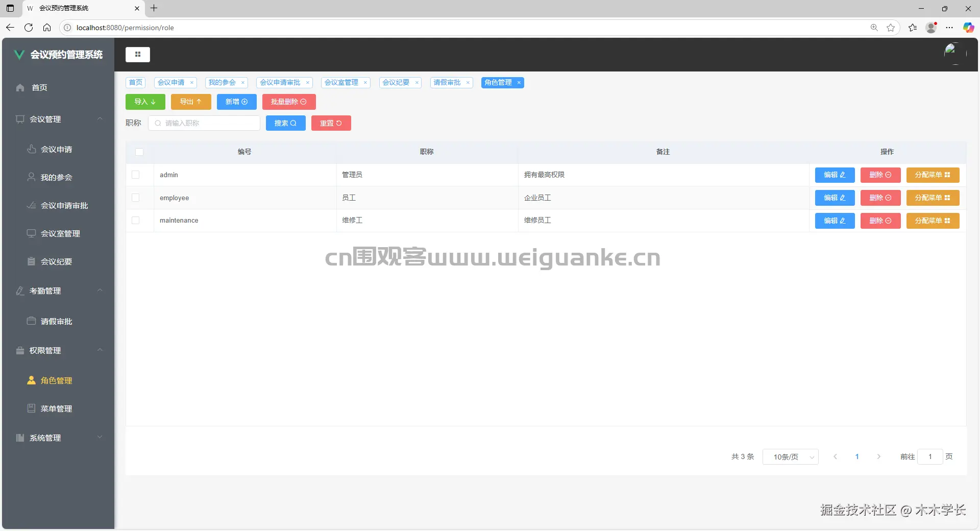Click the 管理员 cell text
This screenshot has width=980, height=531.
click(x=352, y=175)
